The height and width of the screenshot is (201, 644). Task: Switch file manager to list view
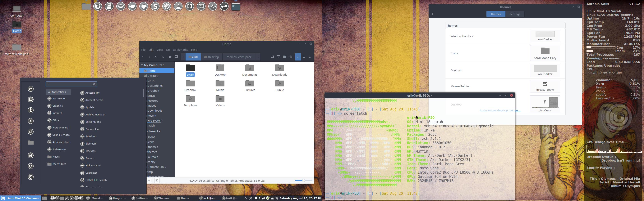pos(304,57)
